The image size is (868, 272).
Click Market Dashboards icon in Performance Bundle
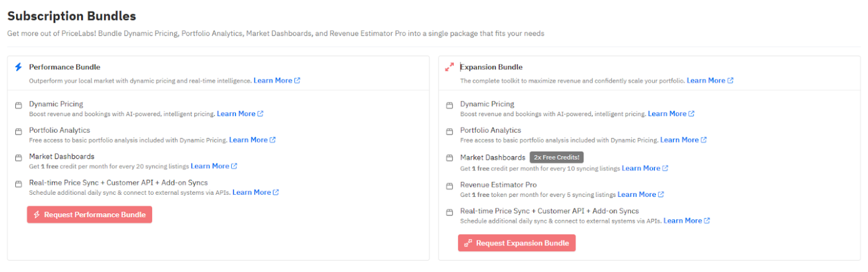point(19,157)
